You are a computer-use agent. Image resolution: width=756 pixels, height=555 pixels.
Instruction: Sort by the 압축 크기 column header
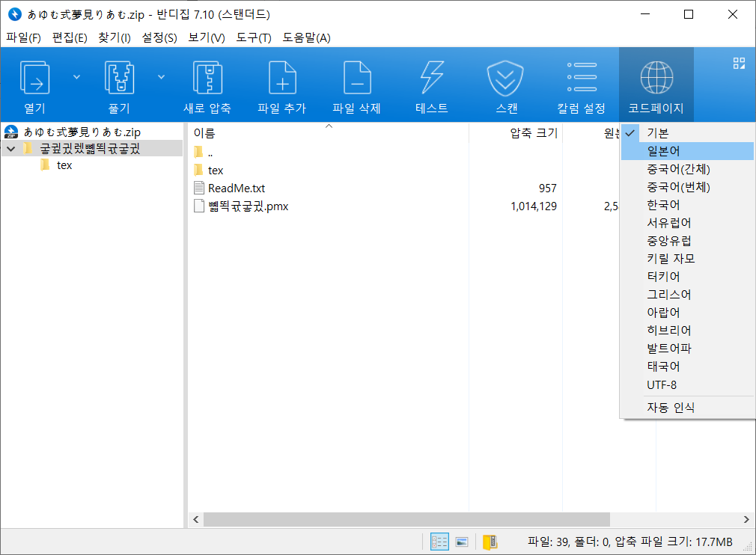click(x=534, y=133)
